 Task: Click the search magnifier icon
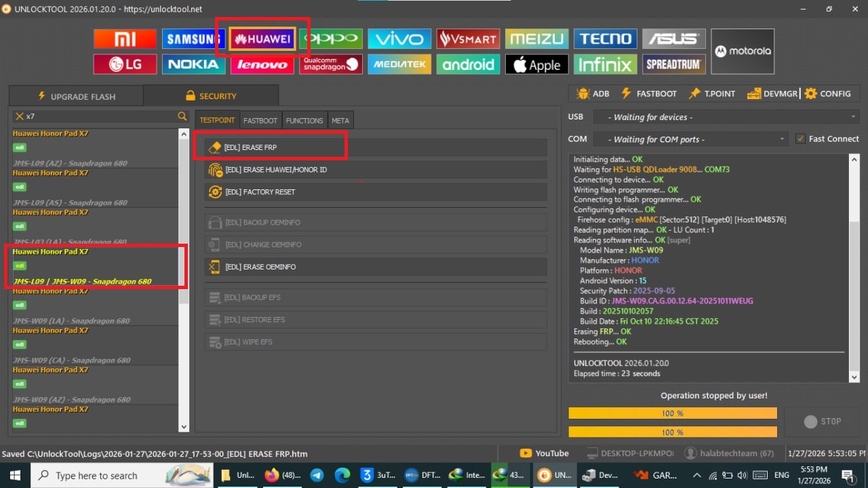(x=182, y=117)
